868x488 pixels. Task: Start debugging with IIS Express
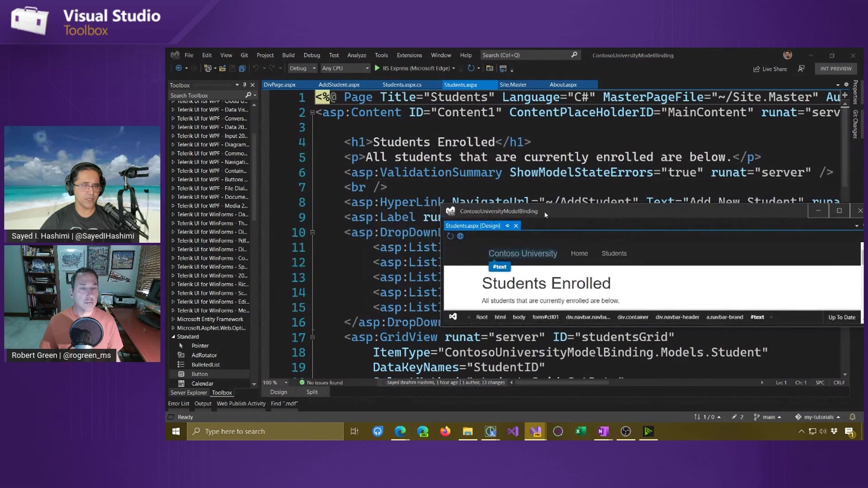pos(377,68)
